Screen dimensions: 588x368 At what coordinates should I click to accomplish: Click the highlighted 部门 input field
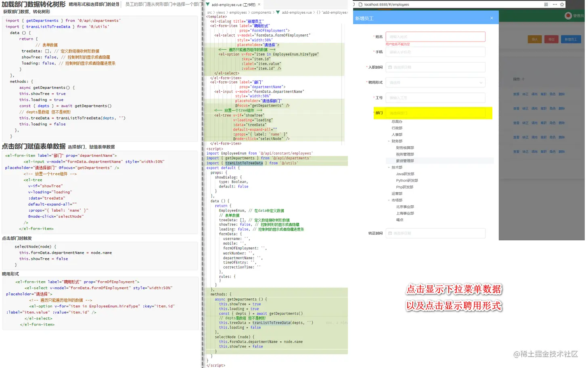(x=435, y=113)
